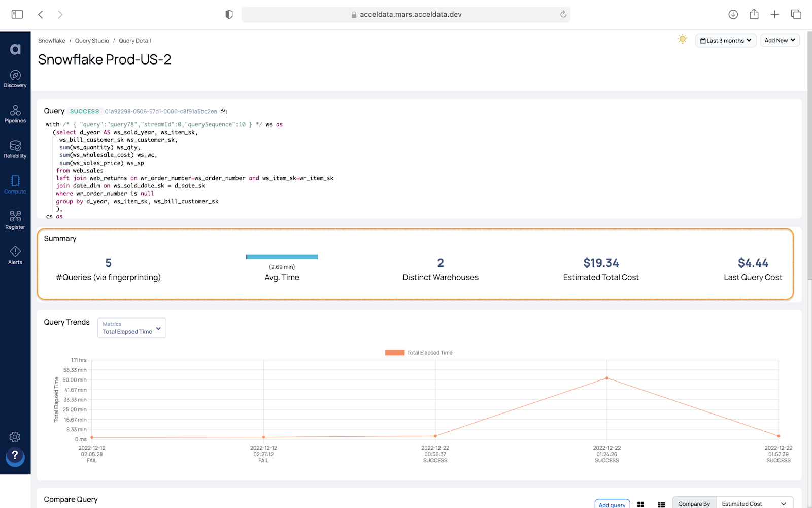The height and width of the screenshot is (508, 812).
Task: Switch Compare Query to grid view
Action: coord(640,504)
